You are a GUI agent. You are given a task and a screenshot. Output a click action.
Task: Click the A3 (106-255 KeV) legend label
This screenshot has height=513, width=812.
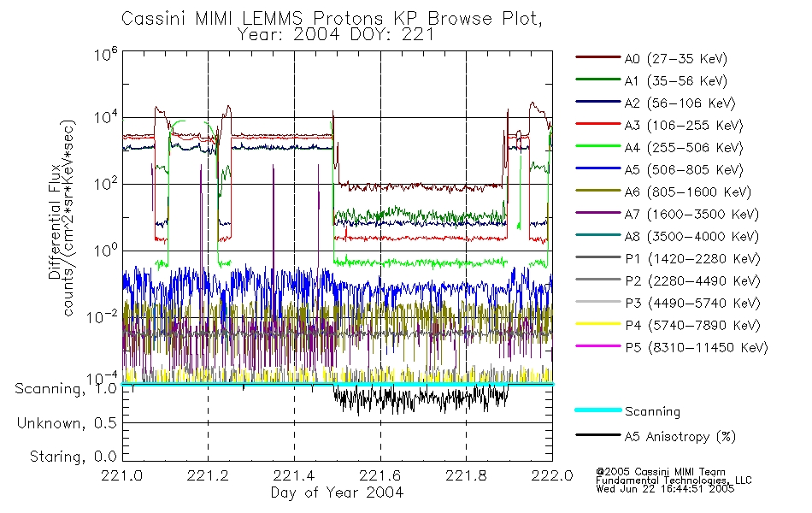(684, 126)
